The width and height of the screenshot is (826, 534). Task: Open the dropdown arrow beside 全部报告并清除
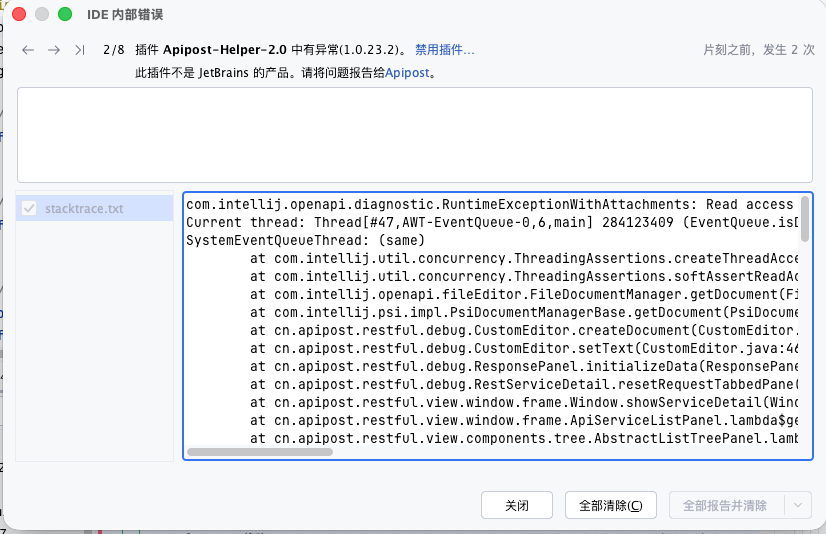pos(798,506)
